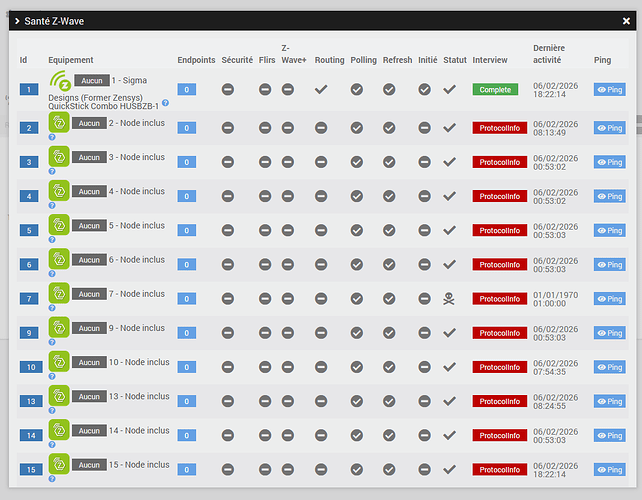Click the skull dead-status icon on node 7
Image resolution: width=642 pixels, height=500 pixels.
pos(449,299)
